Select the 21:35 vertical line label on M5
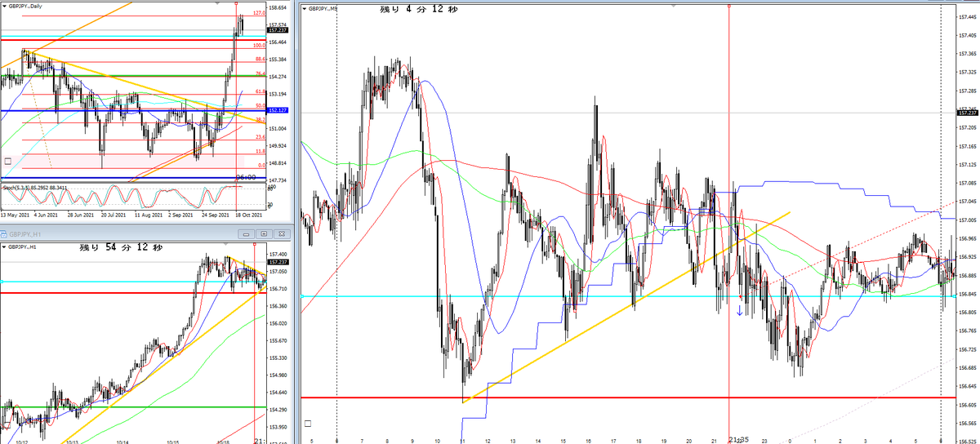This screenshot has height=444, width=980. point(738,439)
